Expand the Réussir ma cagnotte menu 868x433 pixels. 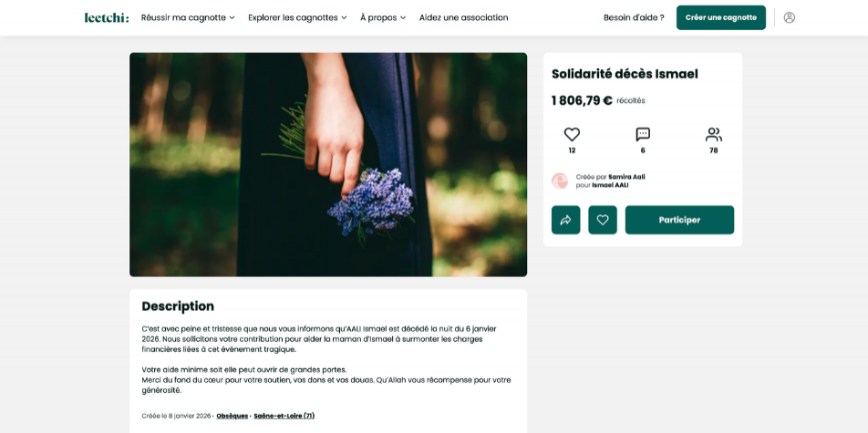coord(188,17)
